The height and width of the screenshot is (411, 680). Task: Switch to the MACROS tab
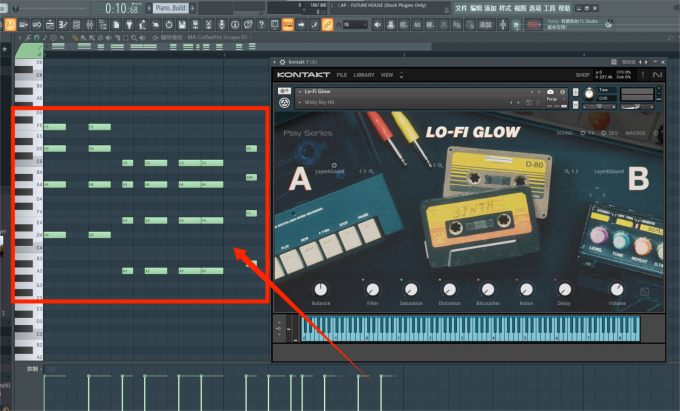pyautogui.click(x=635, y=133)
